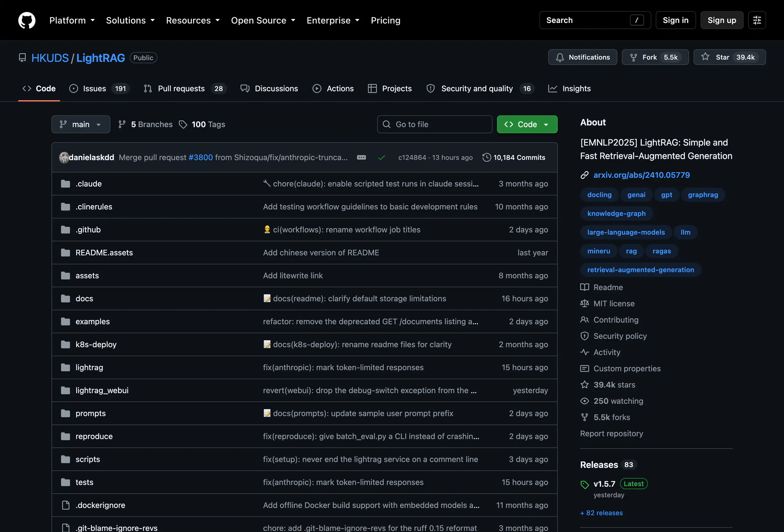Click the stars icon next to 39.4k stars
Image resolution: width=784 pixels, height=532 pixels.
tap(585, 385)
